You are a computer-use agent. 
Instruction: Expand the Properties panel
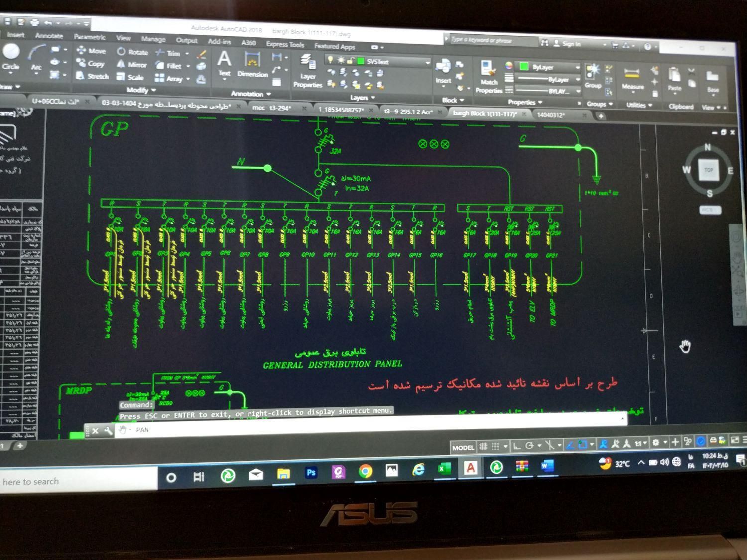525,103
